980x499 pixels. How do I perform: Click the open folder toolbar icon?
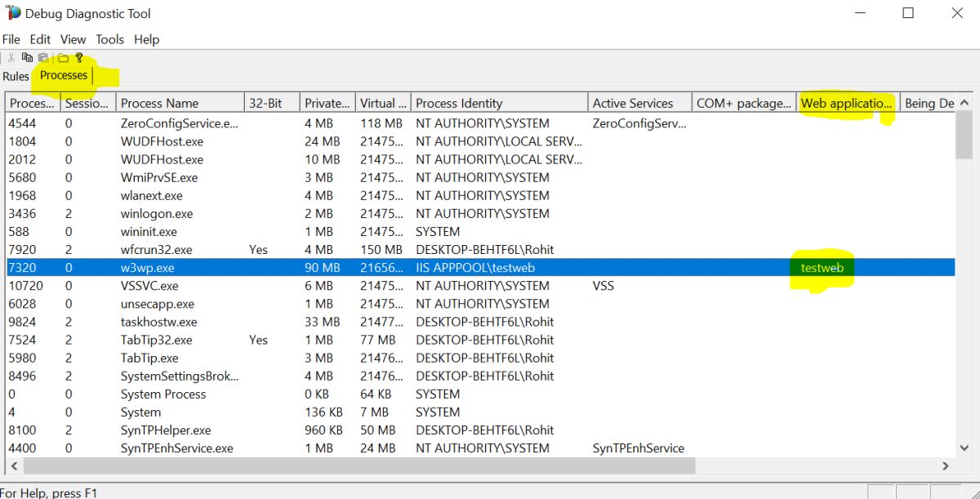coord(63,58)
